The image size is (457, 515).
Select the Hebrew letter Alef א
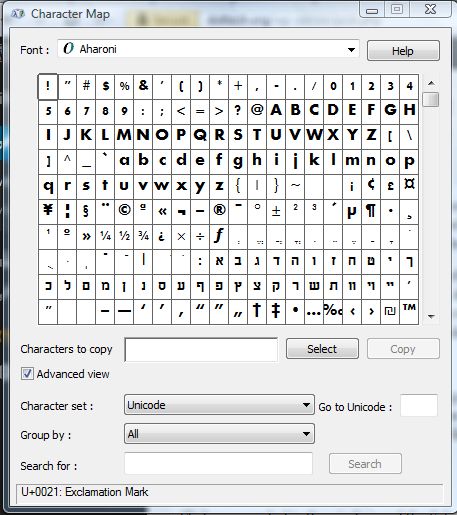(x=219, y=262)
